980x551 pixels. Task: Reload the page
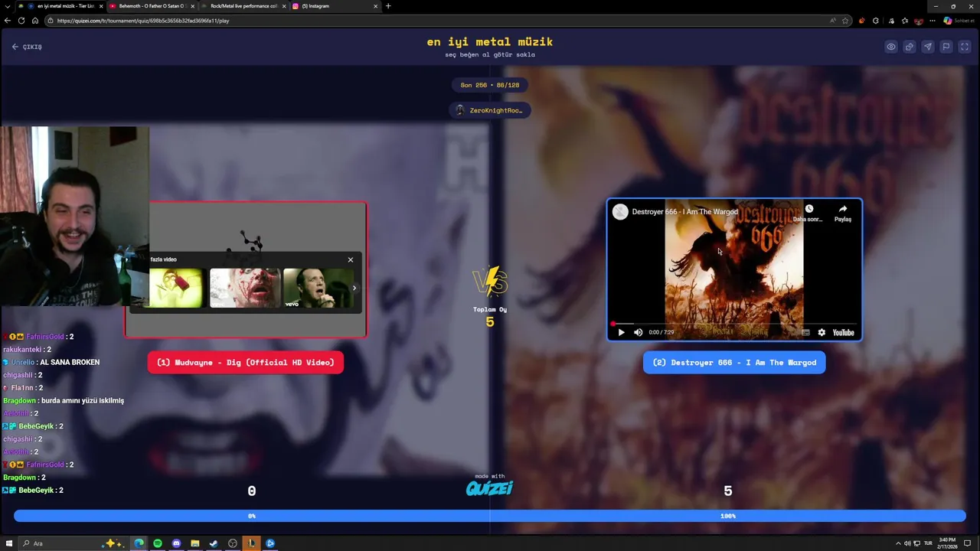tap(21, 21)
